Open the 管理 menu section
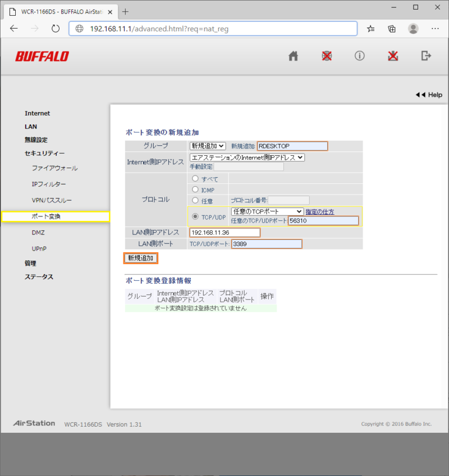 point(30,263)
